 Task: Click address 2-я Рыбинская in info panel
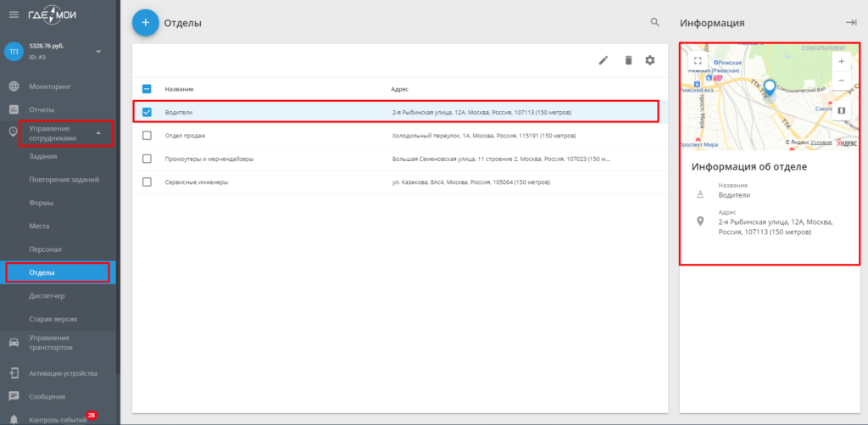(776, 227)
